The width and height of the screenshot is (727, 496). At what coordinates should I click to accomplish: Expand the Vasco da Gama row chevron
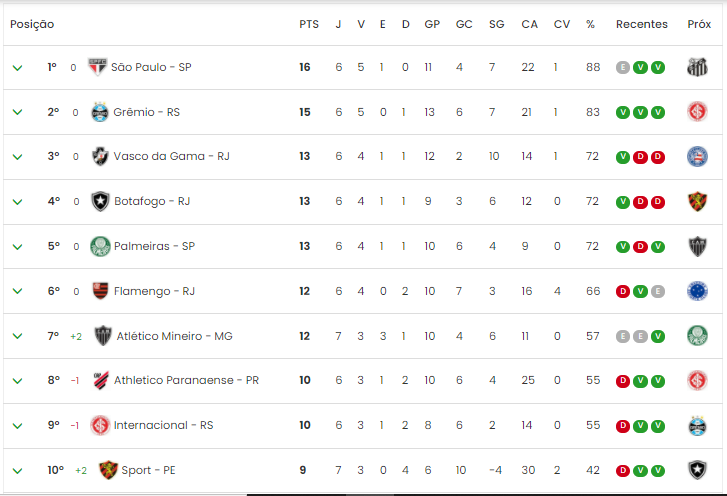pyautogui.click(x=18, y=157)
